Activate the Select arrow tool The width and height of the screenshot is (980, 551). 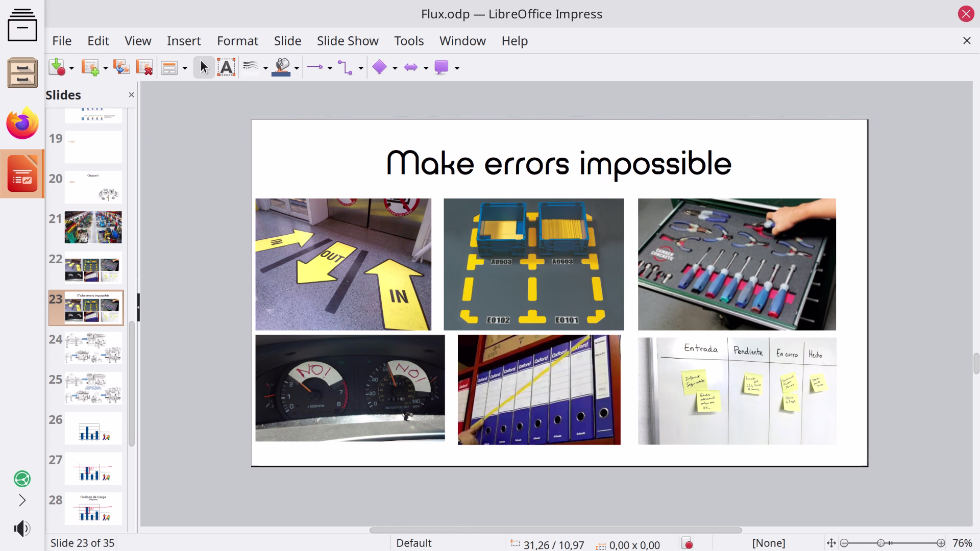tap(204, 67)
